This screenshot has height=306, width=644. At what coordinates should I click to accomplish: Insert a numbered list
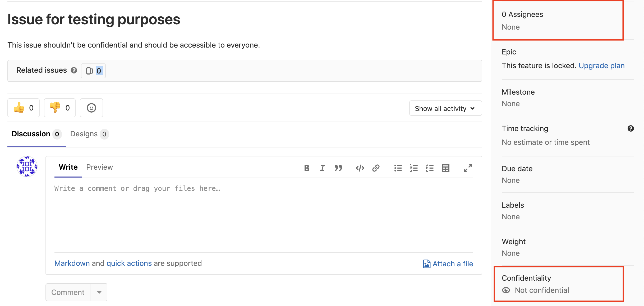(x=414, y=168)
